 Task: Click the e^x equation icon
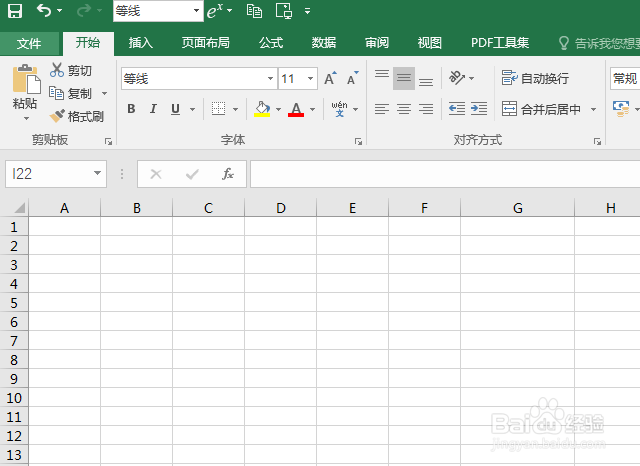coord(215,11)
